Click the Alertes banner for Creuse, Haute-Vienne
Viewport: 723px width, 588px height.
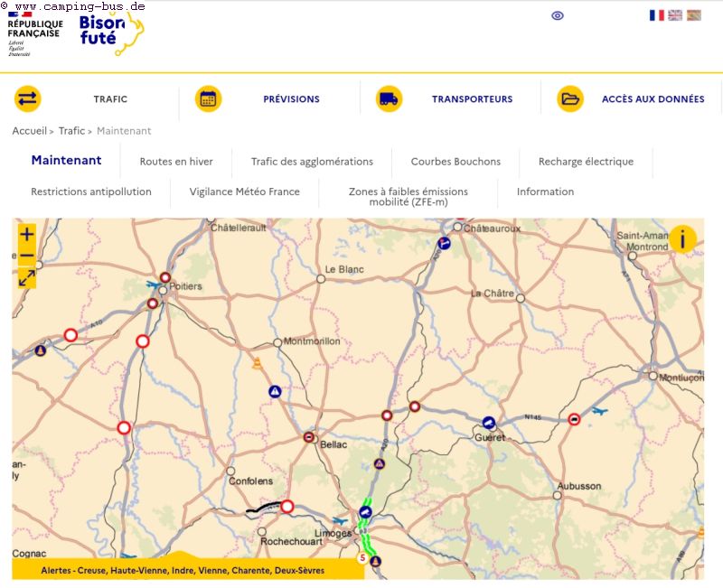tap(188, 571)
